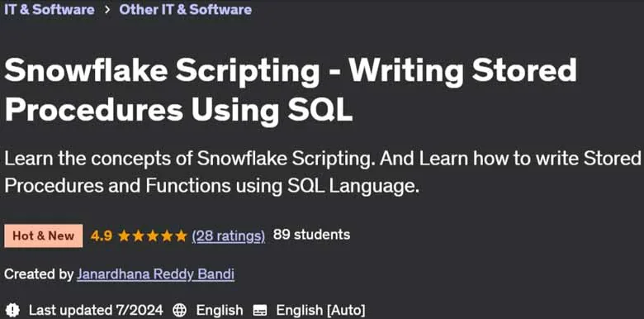Click the Created by label
This screenshot has height=319, width=644.
click(x=39, y=274)
